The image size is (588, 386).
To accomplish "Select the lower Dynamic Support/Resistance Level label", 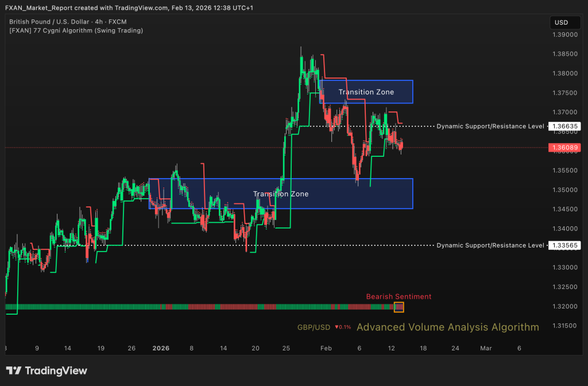I will point(490,245).
